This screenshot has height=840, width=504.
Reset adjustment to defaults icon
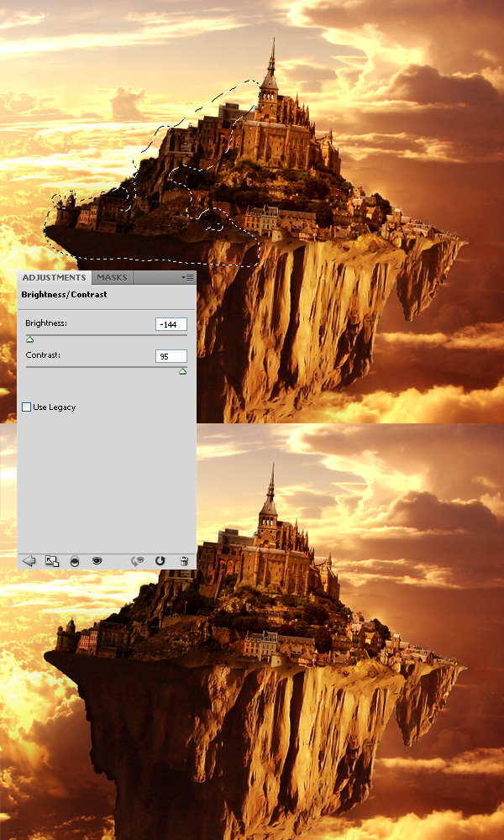pyautogui.click(x=160, y=561)
